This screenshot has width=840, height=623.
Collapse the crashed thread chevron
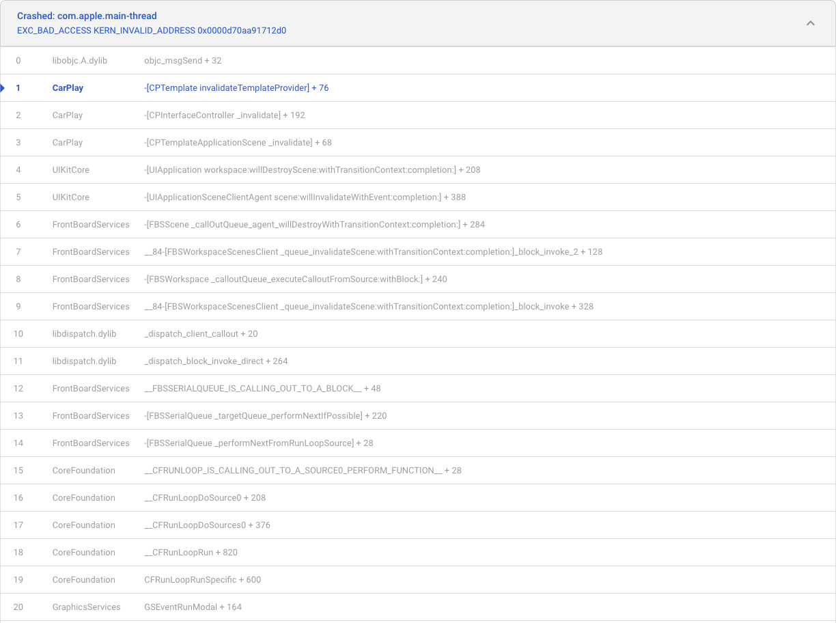tap(810, 23)
